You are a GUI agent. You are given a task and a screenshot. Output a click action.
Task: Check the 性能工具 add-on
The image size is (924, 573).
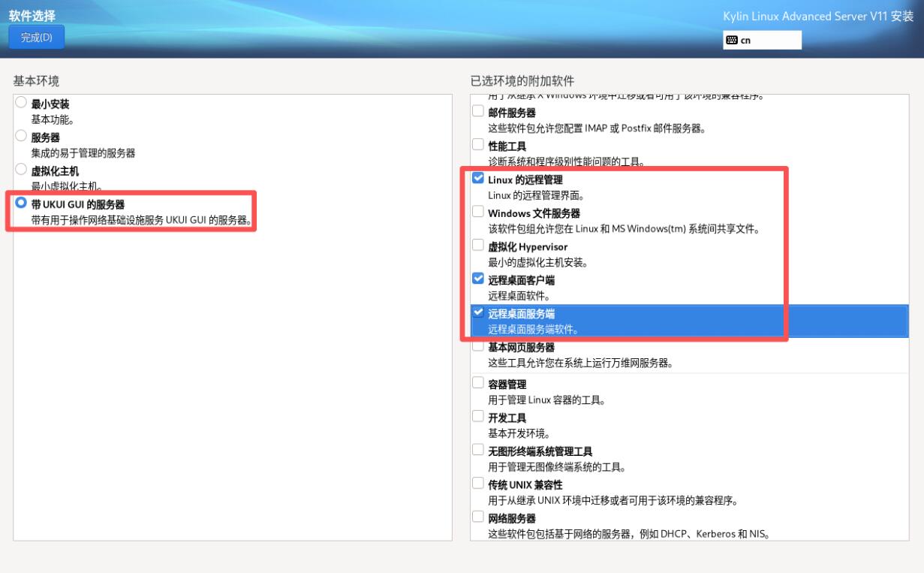(478, 144)
